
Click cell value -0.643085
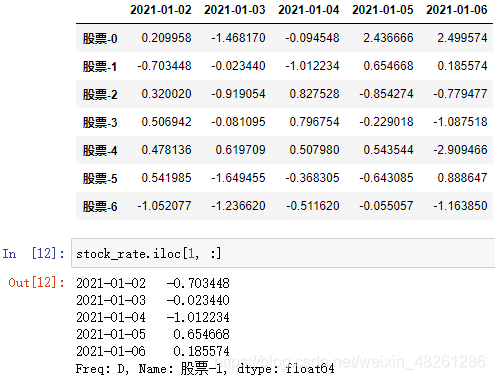click(x=386, y=178)
